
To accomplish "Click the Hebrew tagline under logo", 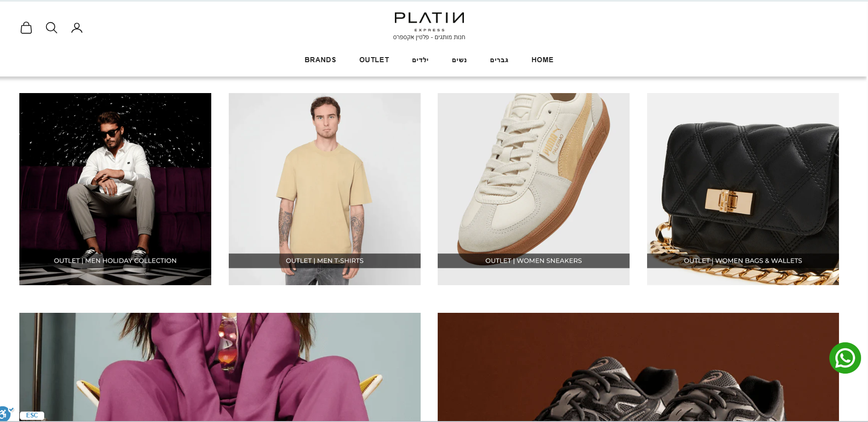I will click(x=429, y=37).
